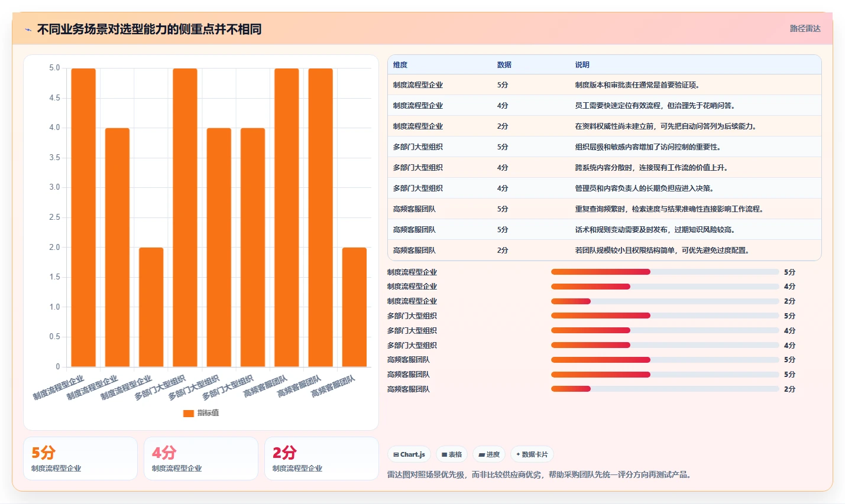This screenshot has height=504, width=845.
Task: Select cell 在资料权威性尚未建立前，可先把自动问答列为后续能力。
Action: click(x=666, y=126)
